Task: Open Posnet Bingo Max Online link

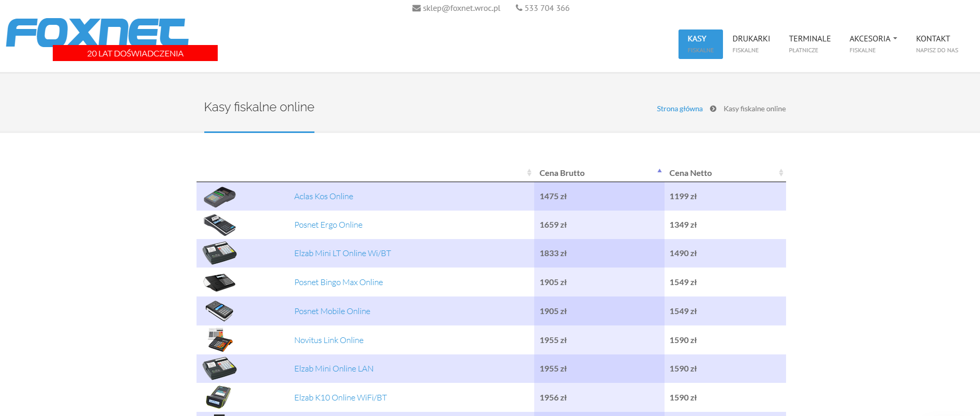Action: coord(339,282)
